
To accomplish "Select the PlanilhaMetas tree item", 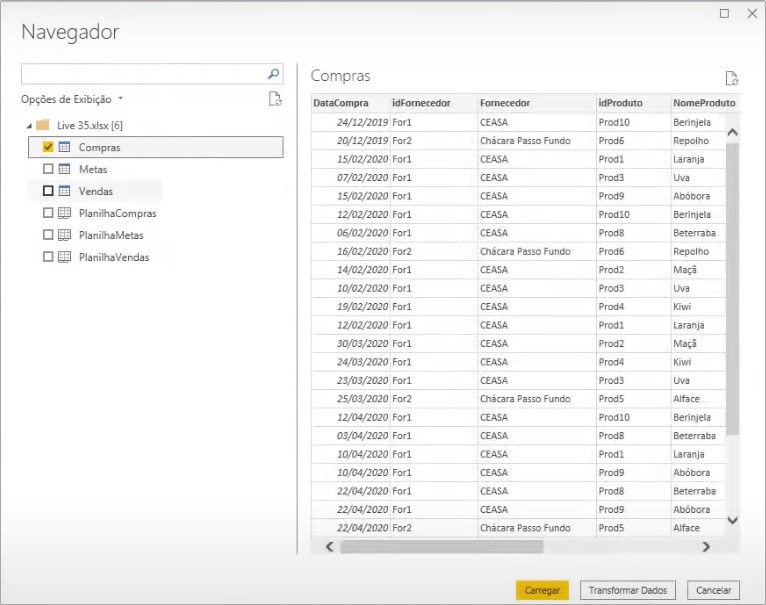I will coord(111,236).
